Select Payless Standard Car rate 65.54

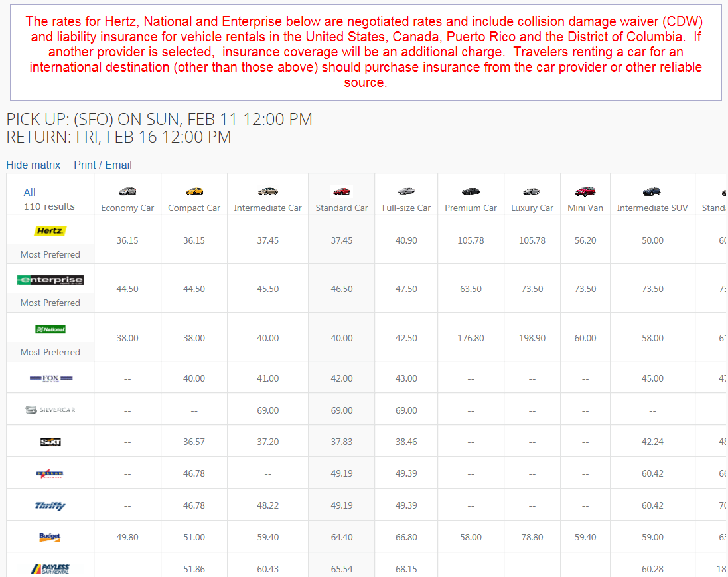pos(342,569)
